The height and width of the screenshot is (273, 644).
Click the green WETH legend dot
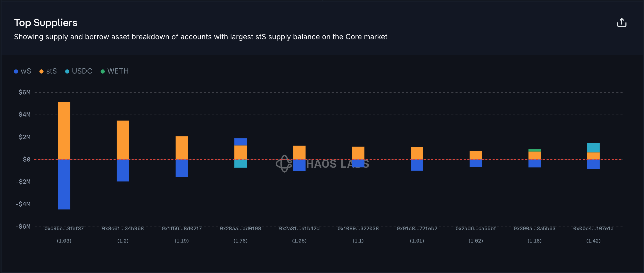point(103,71)
